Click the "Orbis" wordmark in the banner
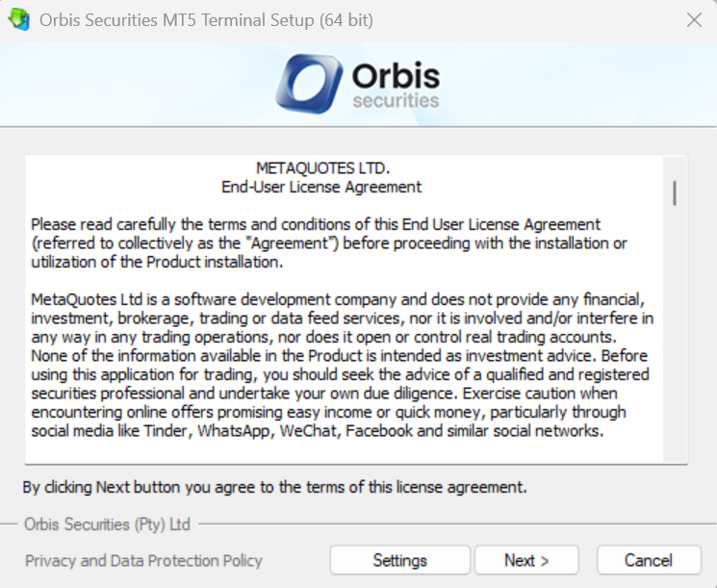The height and width of the screenshot is (588, 717). 396,75
